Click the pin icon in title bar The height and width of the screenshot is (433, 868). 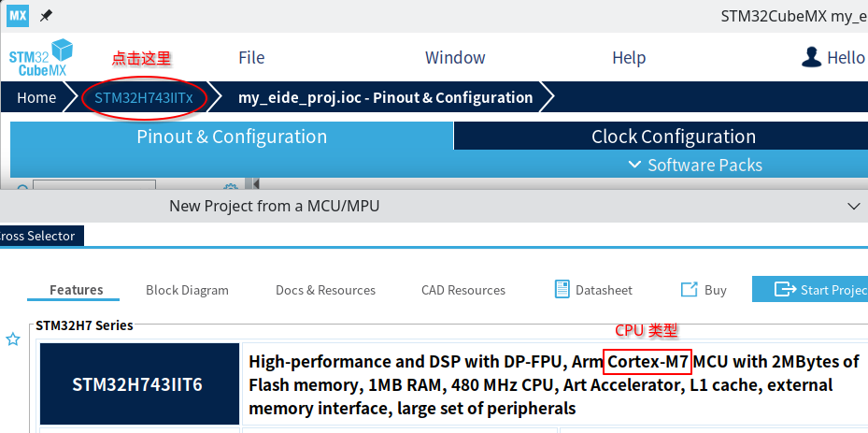pos(46,16)
